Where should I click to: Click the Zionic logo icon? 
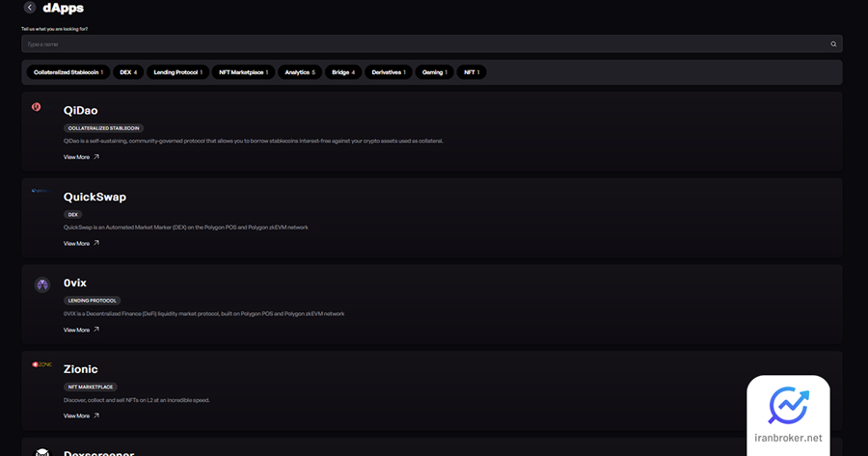[x=42, y=364]
